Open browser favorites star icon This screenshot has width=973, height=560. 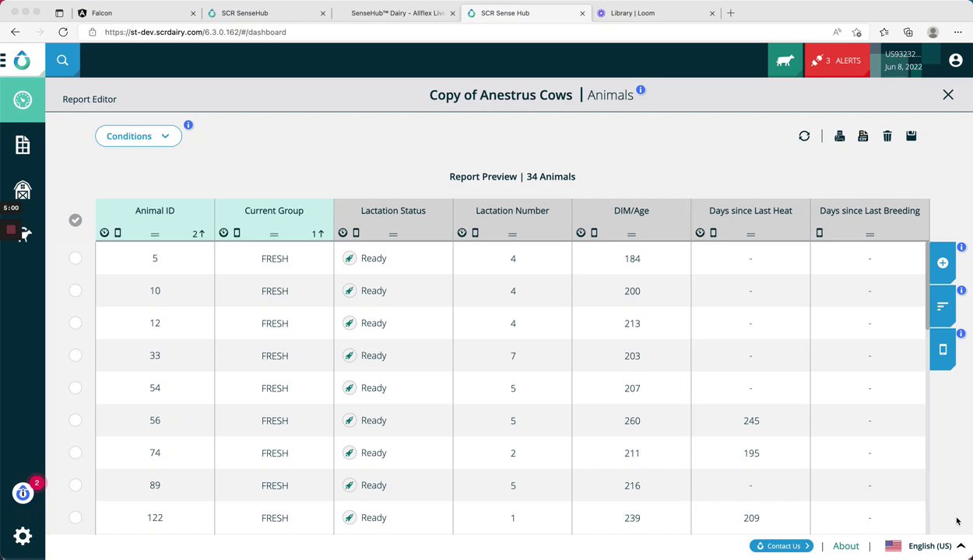[x=883, y=32]
